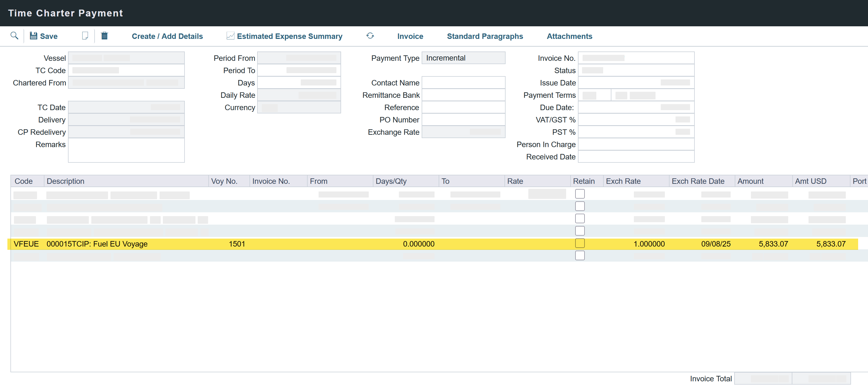
Task: Open the Currency selector
Action: point(299,107)
